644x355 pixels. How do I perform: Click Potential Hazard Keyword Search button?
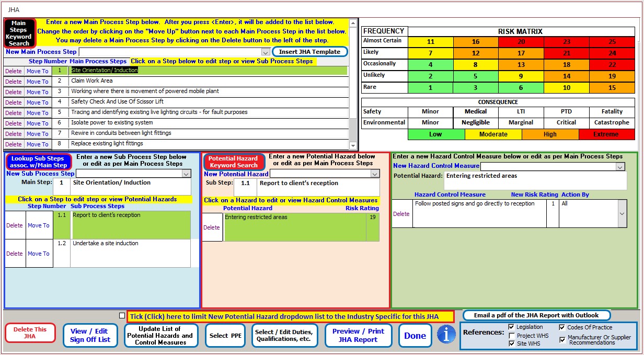click(x=234, y=162)
